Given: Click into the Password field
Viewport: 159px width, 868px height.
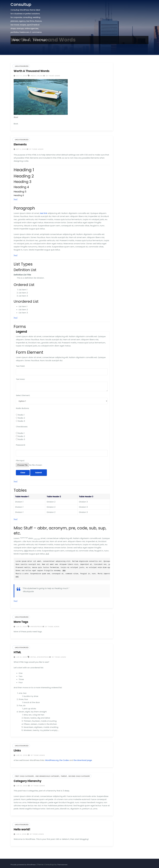Looking at the screenshot, I should tap(62, 453).
